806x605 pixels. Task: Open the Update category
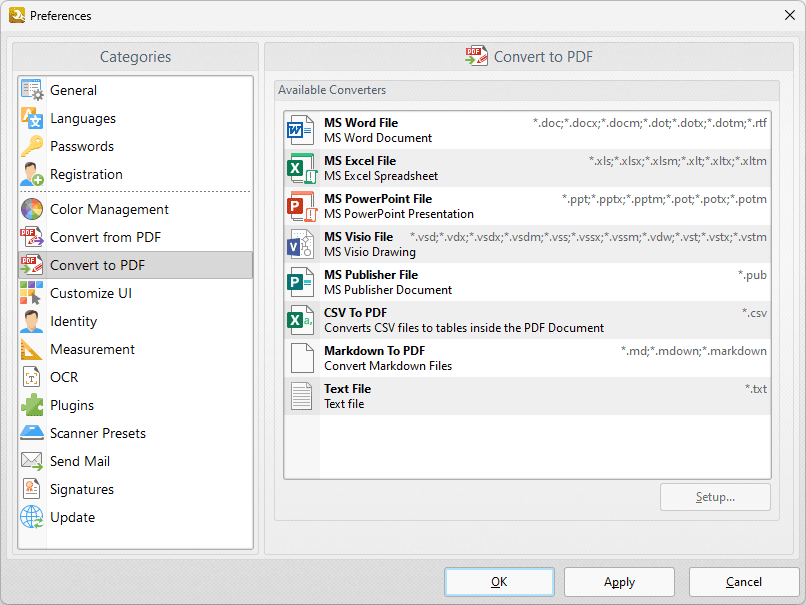click(72, 518)
